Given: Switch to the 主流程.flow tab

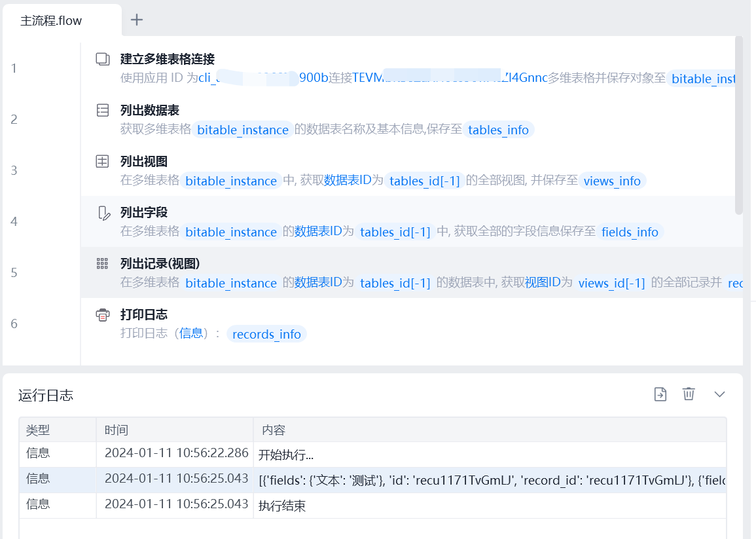Looking at the screenshot, I should (62, 20).
